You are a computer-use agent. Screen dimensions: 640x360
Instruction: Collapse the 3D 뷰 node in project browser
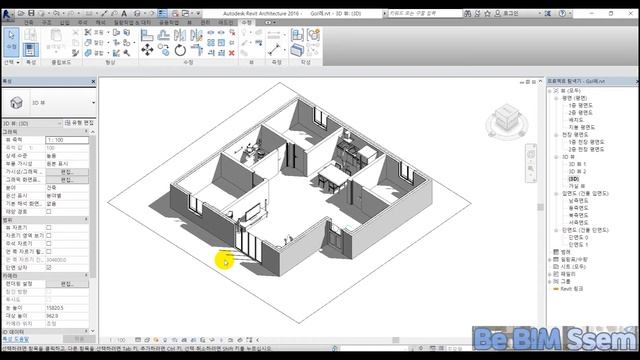point(556,157)
